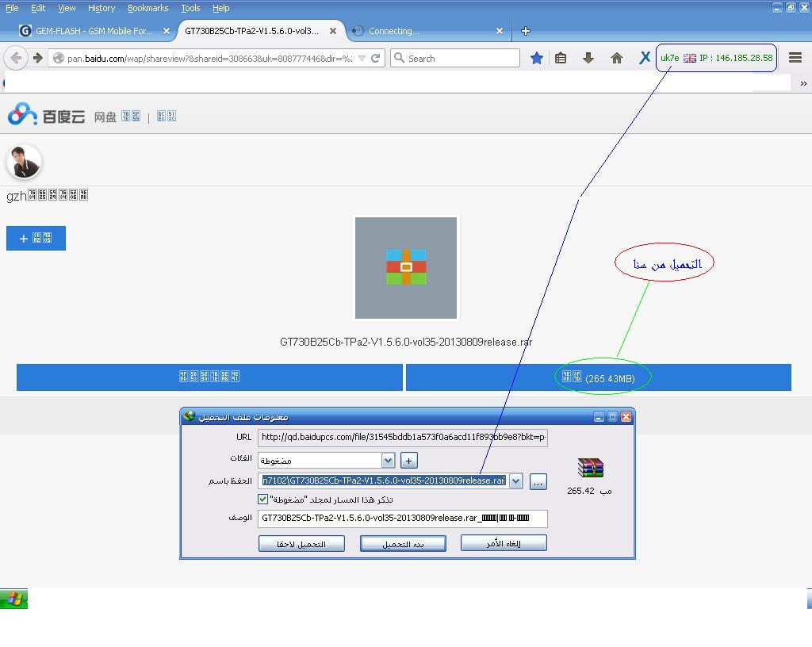This screenshot has height=647, width=812.
Task: Close the GEM-FLASH tab
Action: (167, 31)
